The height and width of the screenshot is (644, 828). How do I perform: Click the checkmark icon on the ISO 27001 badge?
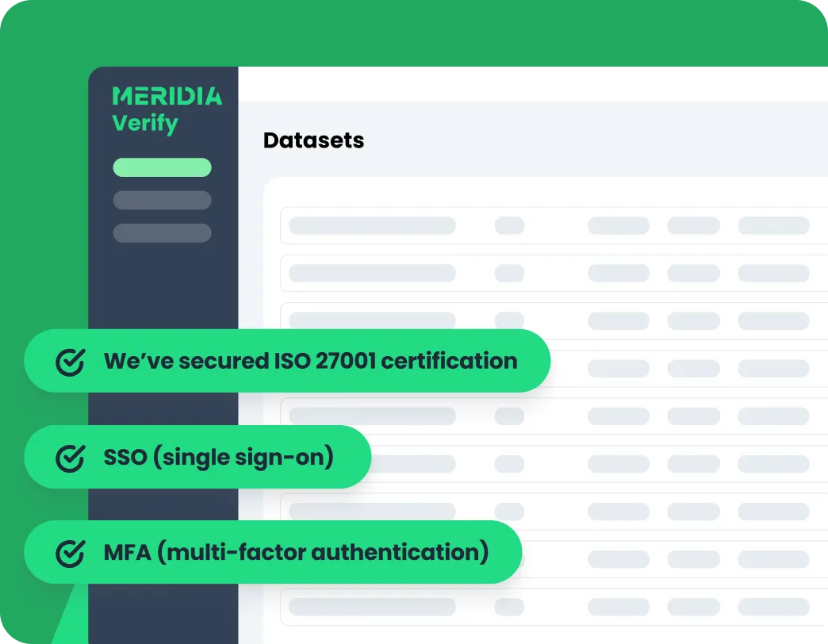71,361
